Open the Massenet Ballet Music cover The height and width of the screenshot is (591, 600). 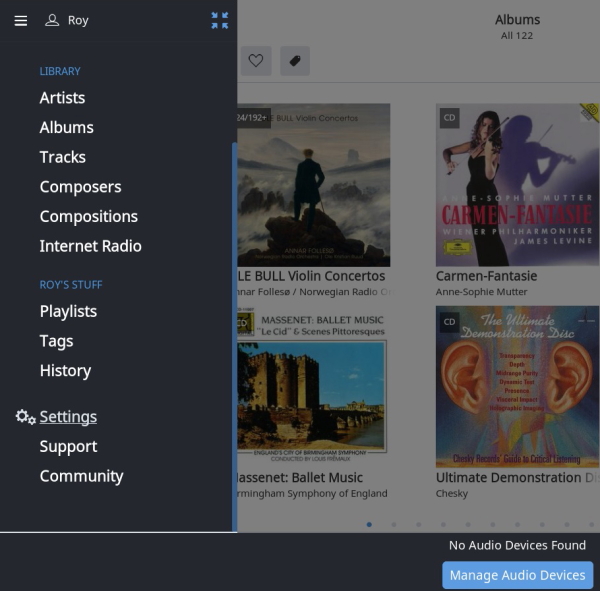pyautogui.click(x=312, y=387)
